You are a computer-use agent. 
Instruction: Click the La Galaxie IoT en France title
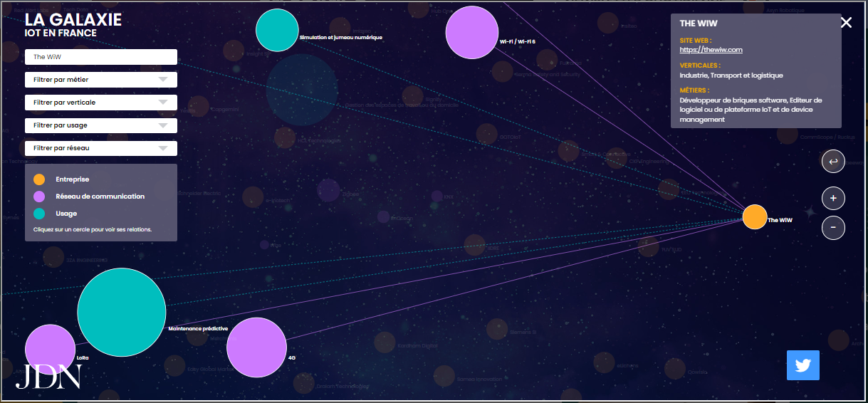click(x=73, y=25)
